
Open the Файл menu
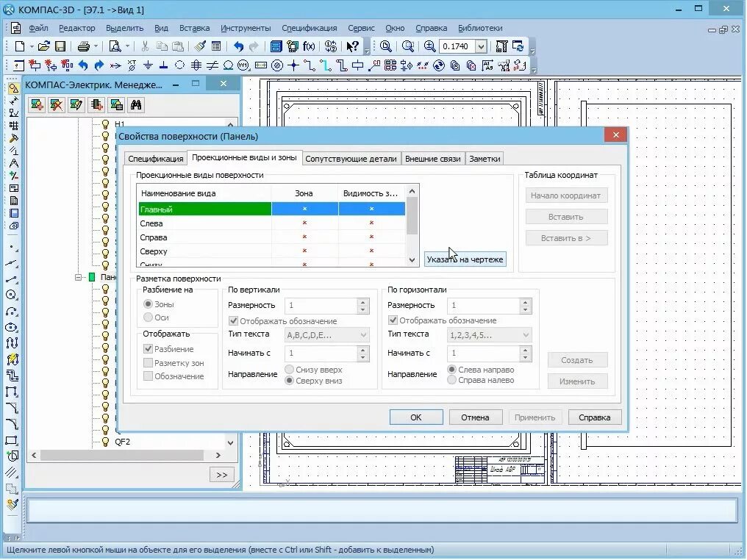coord(38,28)
